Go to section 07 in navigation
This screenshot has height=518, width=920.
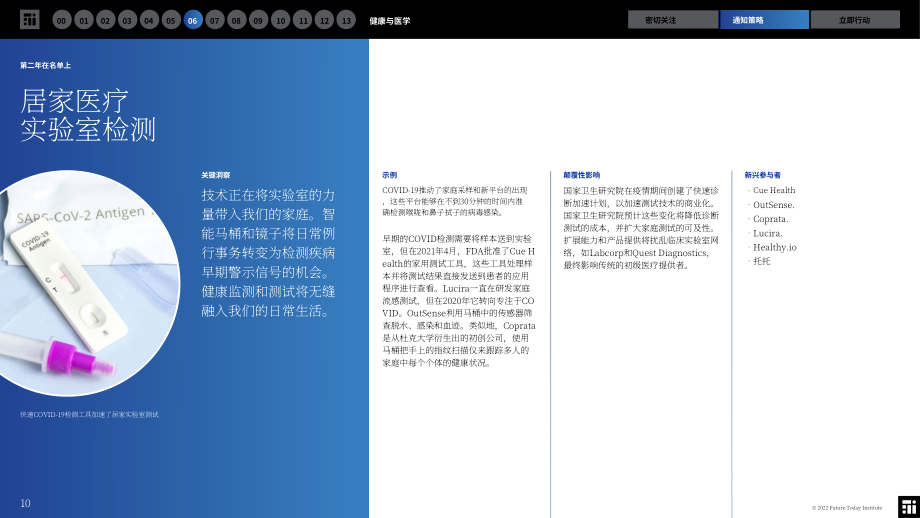[215, 20]
